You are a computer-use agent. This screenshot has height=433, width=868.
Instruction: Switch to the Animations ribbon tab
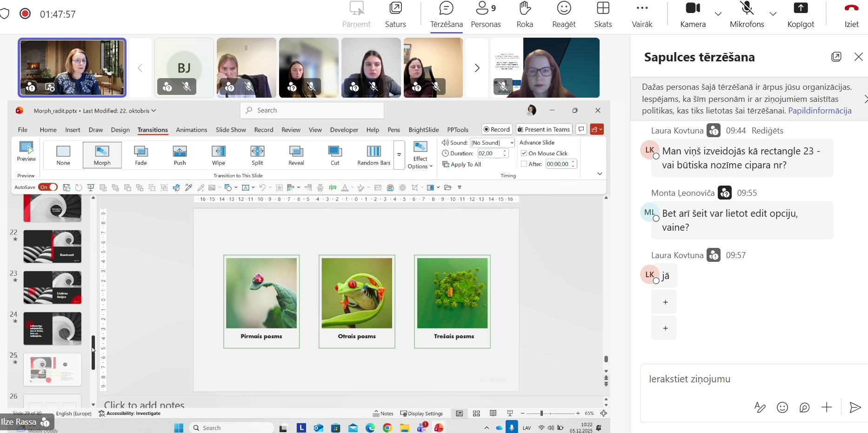[191, 130]
